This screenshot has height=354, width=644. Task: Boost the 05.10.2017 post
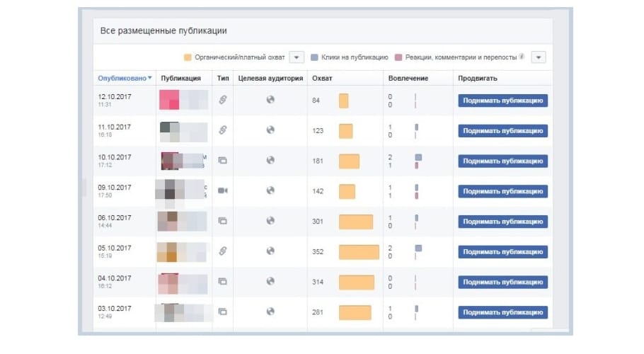click(502, 252)
